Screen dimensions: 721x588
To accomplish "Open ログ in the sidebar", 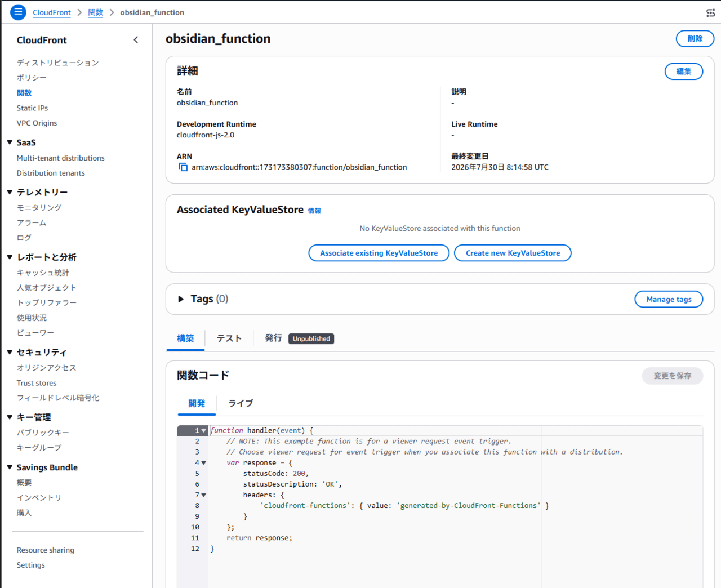I will pos(24,238).
